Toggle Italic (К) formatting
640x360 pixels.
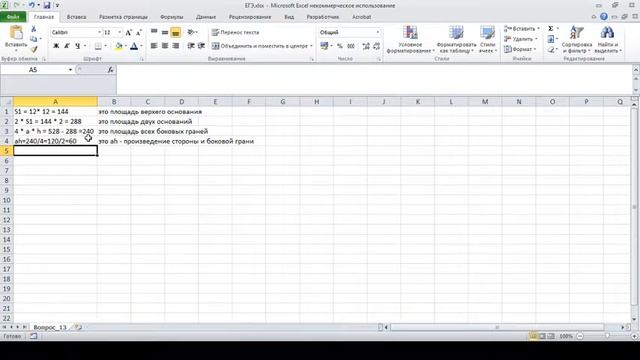click(x=67, y=46)
